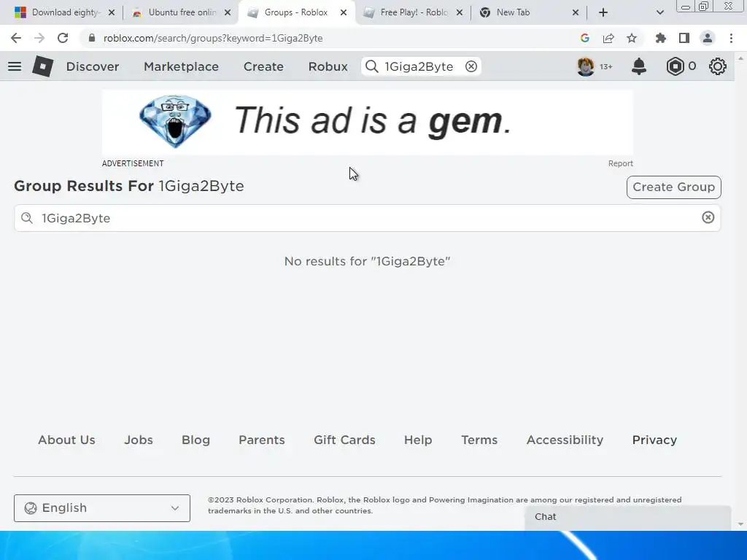This screenshot has height=560, width=747.
Task: Click the browser forward arrow
Action: (39, 38)
